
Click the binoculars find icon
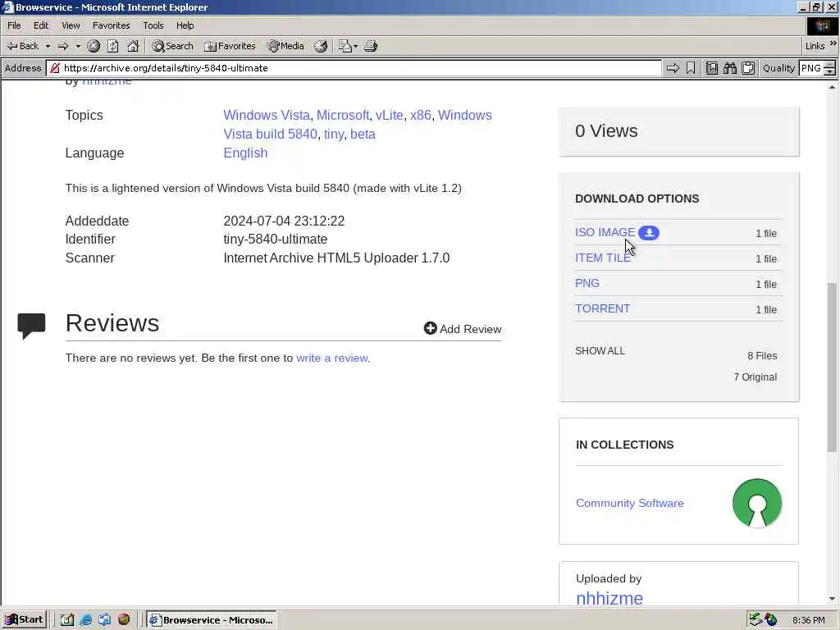coord(729,68)
